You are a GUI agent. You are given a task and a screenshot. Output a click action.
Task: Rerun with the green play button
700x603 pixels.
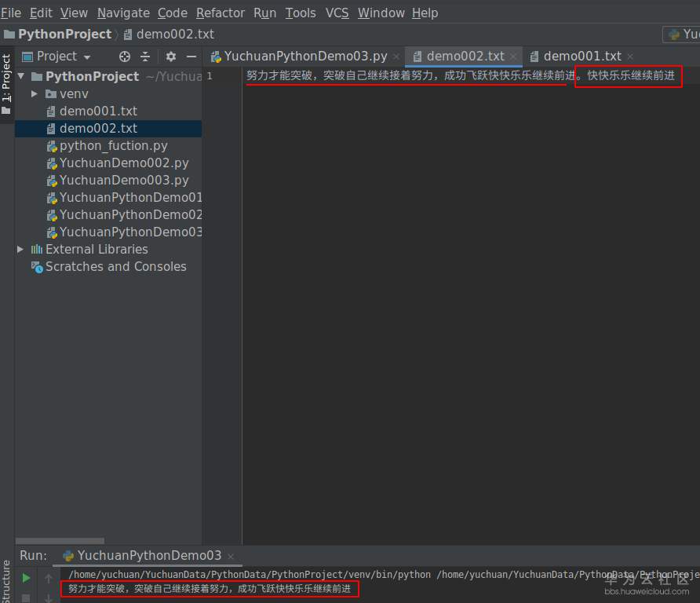[x=26, y=578]
